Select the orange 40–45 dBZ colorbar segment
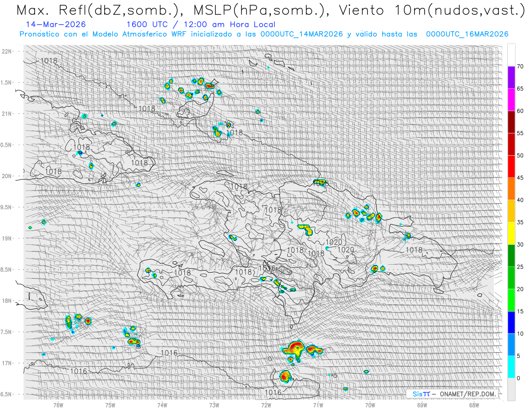The height and width of the screenshot is (411, 532). pos(511,189)
